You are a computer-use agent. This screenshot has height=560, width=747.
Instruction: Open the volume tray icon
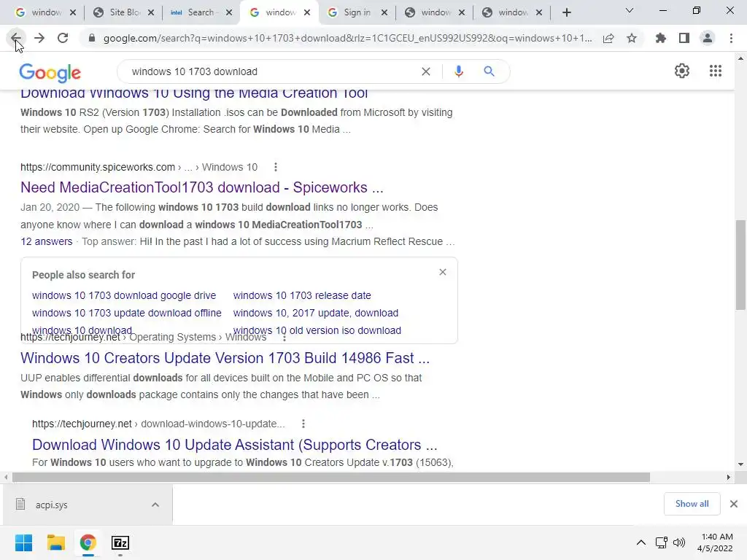tap(679, 542)
